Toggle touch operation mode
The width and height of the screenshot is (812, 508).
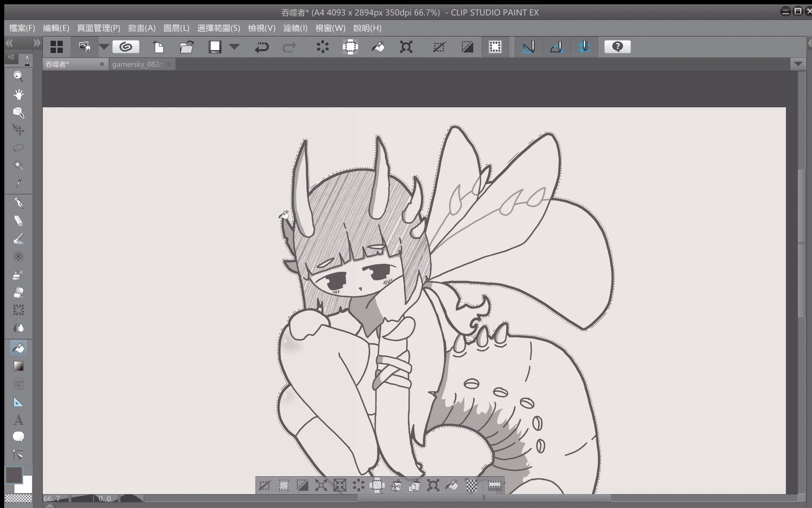[x=85, y=47]
